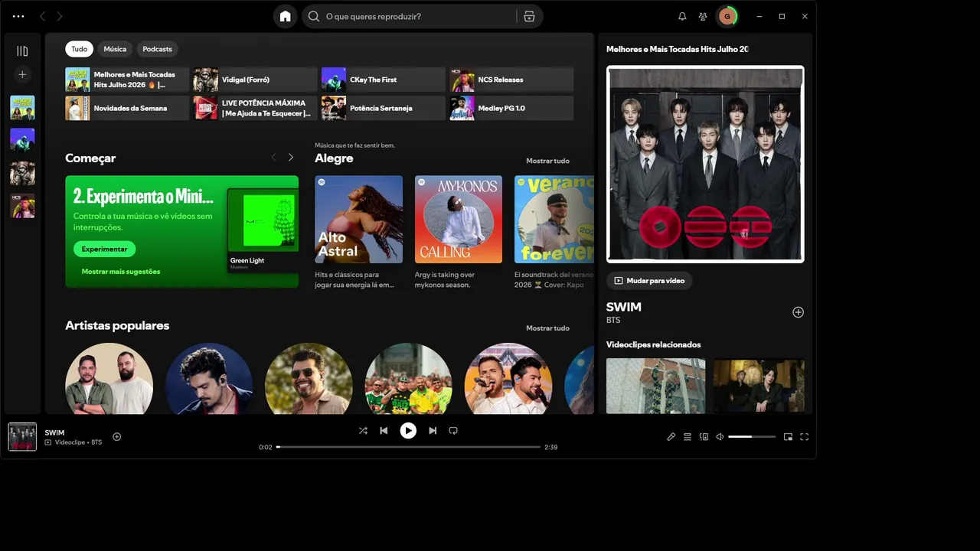The height and width of the screenshot is (551, 980).
Task: Open the miniplayer
Action: pyautogui.click(x=788, y=437)
